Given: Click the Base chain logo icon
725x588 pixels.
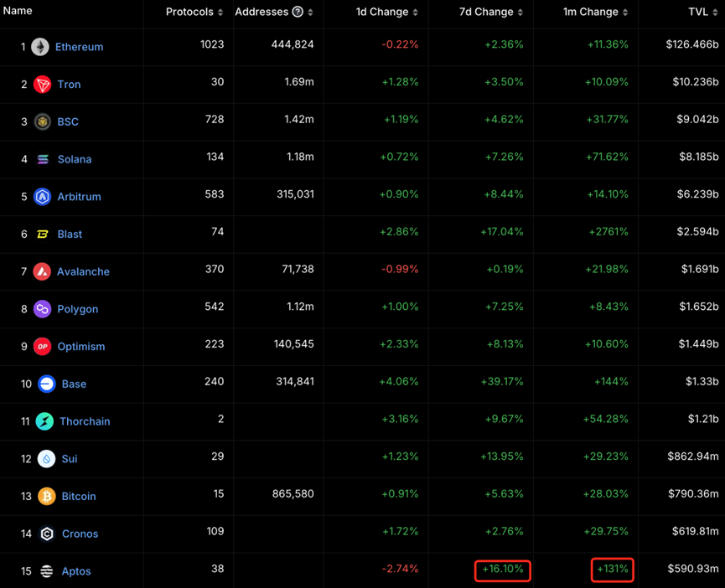Looking at the screenshot, I should pos(47,384).
